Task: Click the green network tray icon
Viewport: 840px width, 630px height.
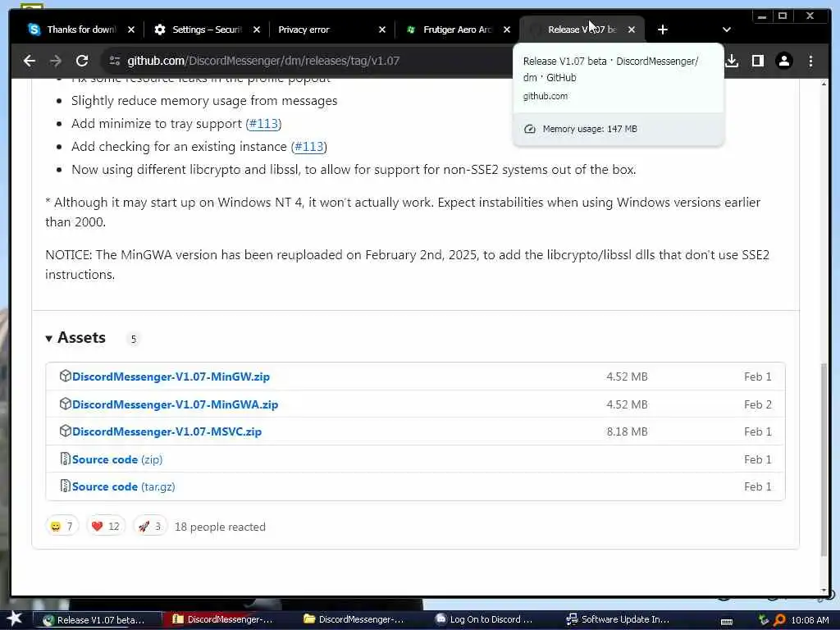Action: point(764,620)
